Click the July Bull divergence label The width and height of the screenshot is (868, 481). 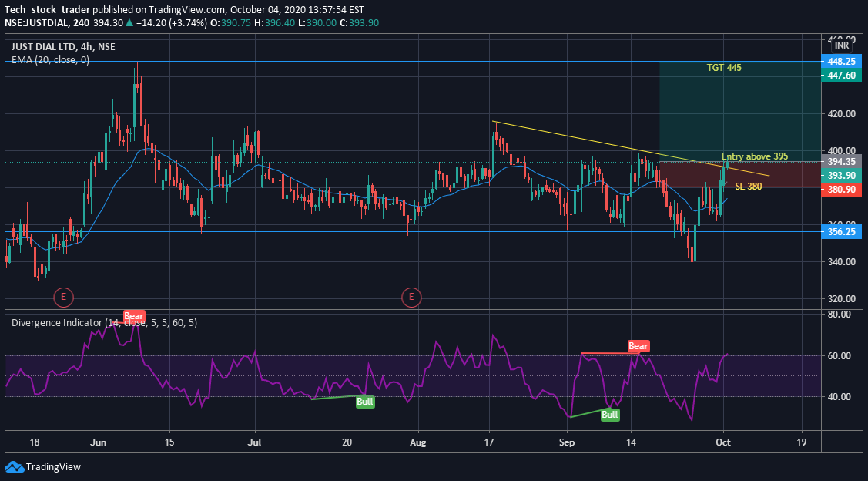tap(365, 402)
